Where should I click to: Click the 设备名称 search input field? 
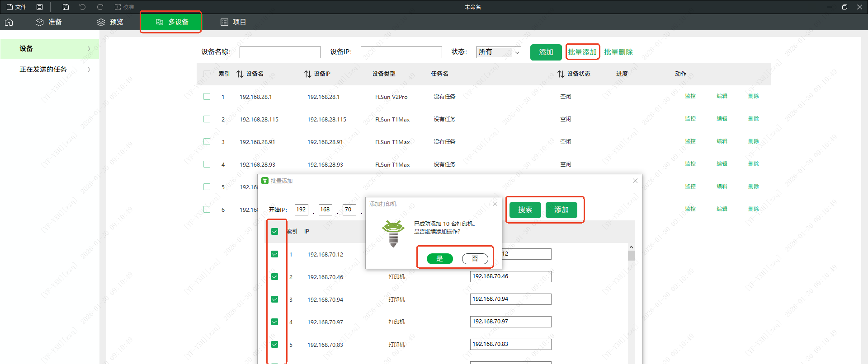[x=280, y=52]
